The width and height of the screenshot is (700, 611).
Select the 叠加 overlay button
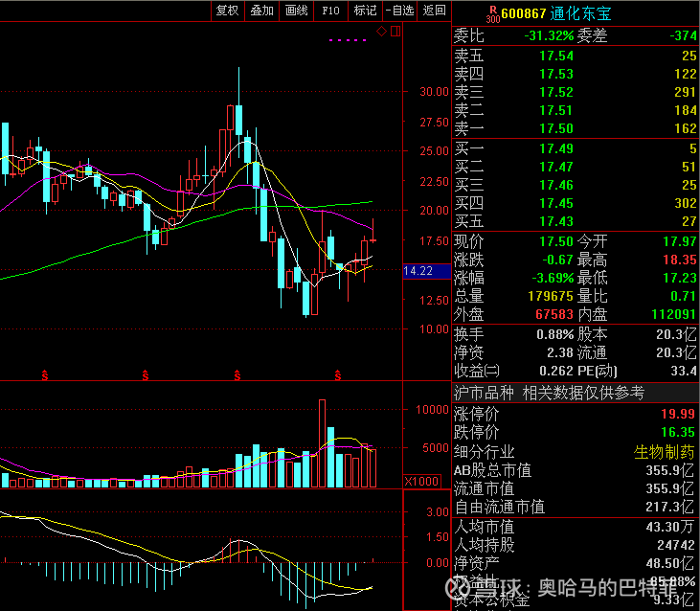261,11
